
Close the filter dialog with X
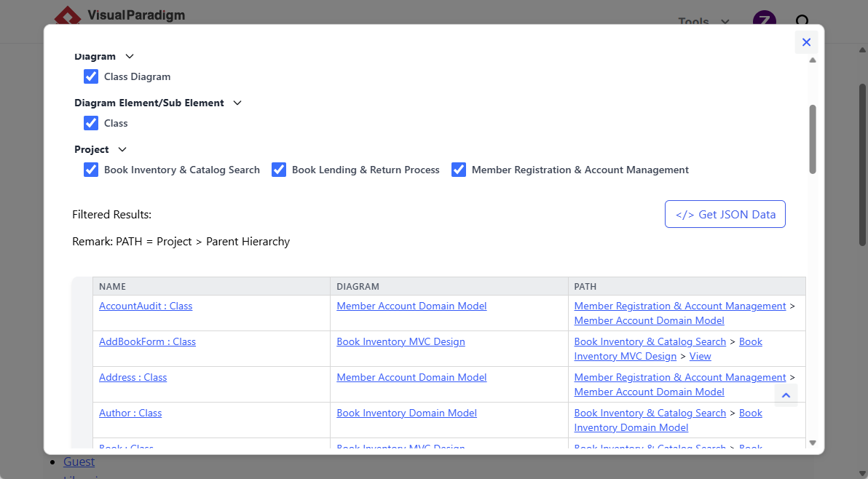(806, 42)
